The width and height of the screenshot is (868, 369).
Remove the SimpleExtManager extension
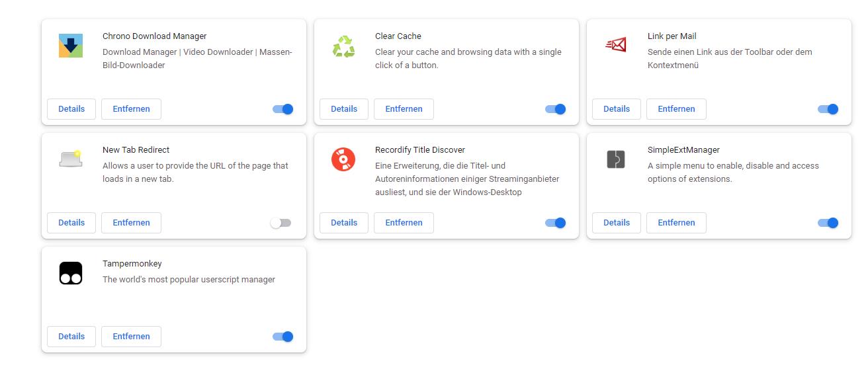coord(676,223)
